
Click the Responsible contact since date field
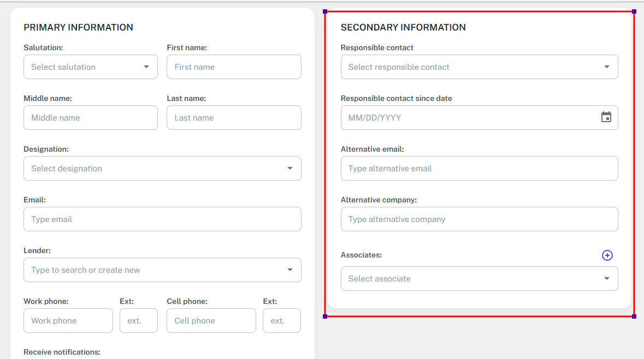point(470,118)
